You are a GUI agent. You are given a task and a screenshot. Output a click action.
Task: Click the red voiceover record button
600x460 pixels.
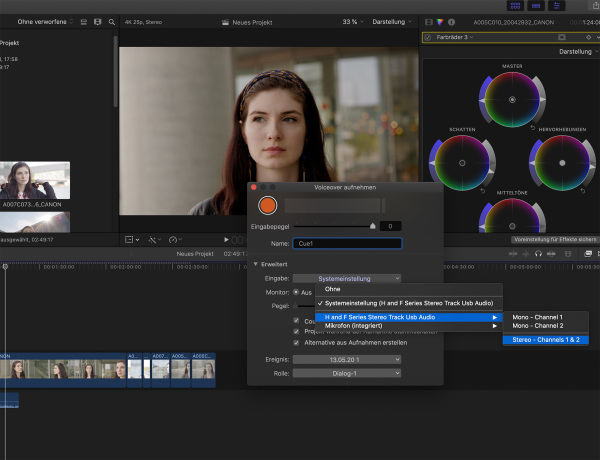(x=267, y=205)
